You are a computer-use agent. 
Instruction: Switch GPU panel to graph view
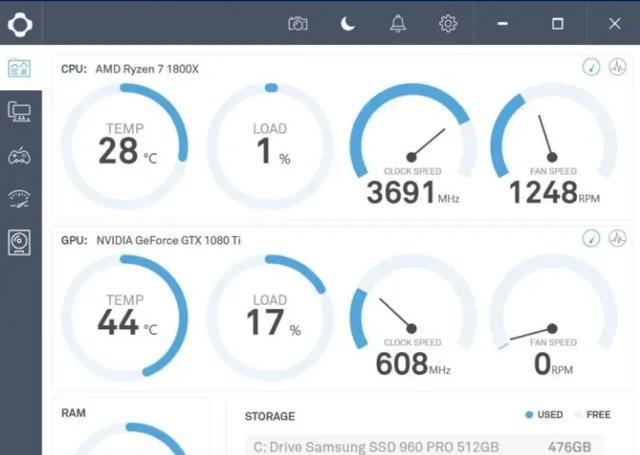coord(617,238)
